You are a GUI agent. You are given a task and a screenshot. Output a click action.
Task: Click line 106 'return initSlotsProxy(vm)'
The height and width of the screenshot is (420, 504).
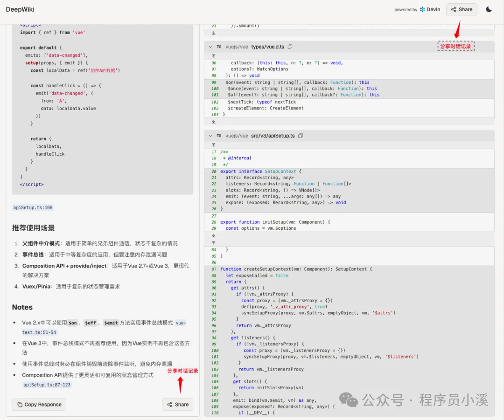(x=271, y=388)
